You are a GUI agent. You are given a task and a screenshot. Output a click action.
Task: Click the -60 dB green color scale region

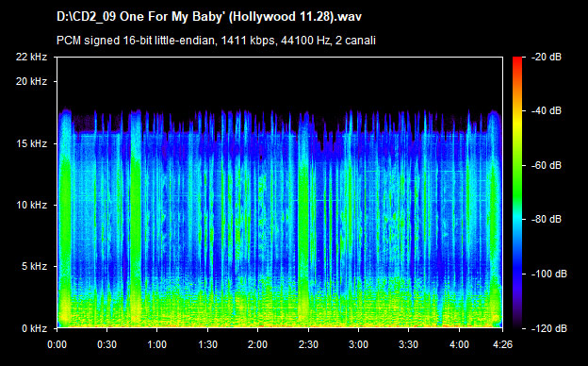click(x=517, y=165)
